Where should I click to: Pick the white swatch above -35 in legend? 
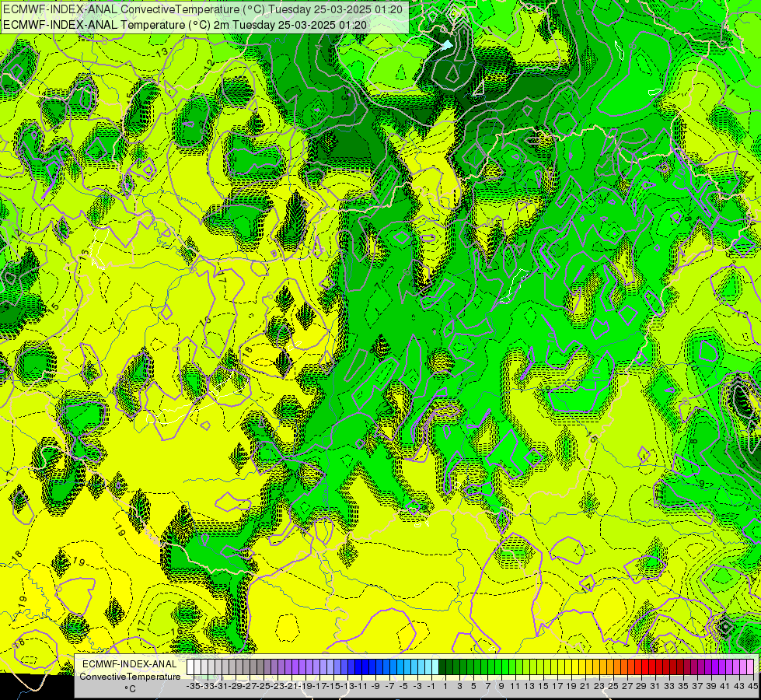point(190,667)
